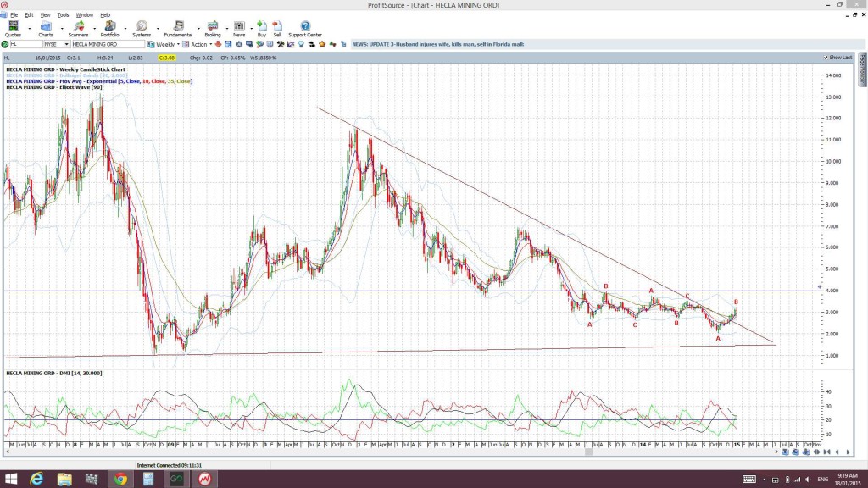The height and width of the screenshot is (488, 868).
Task: Click the scrollbar left arrow under chart
Action: (x=7, y=452)
